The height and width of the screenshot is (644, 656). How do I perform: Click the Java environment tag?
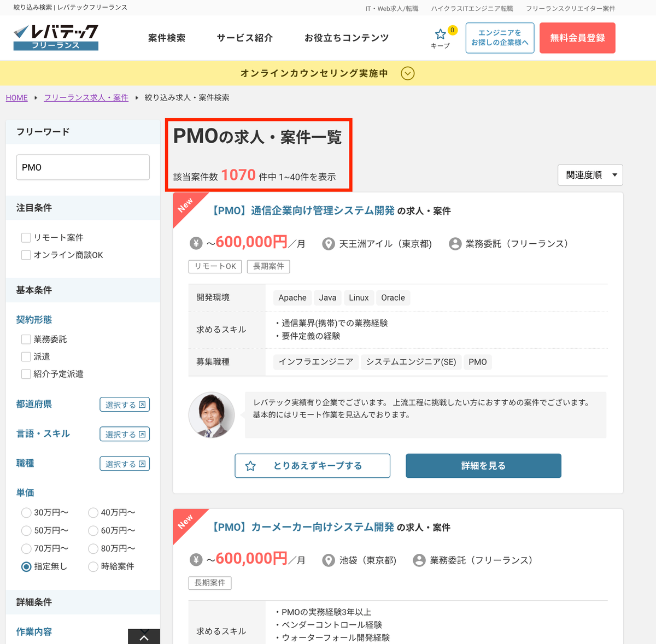coord(327,297)
